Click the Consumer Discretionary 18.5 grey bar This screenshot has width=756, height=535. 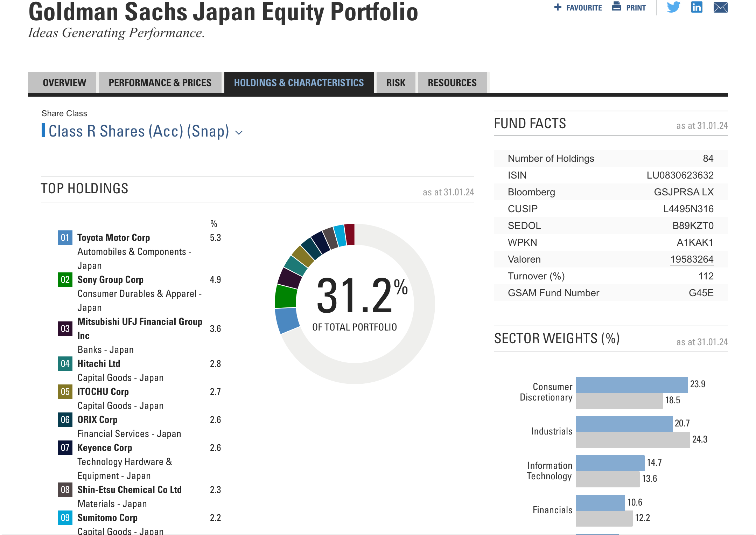coord(619,401)
